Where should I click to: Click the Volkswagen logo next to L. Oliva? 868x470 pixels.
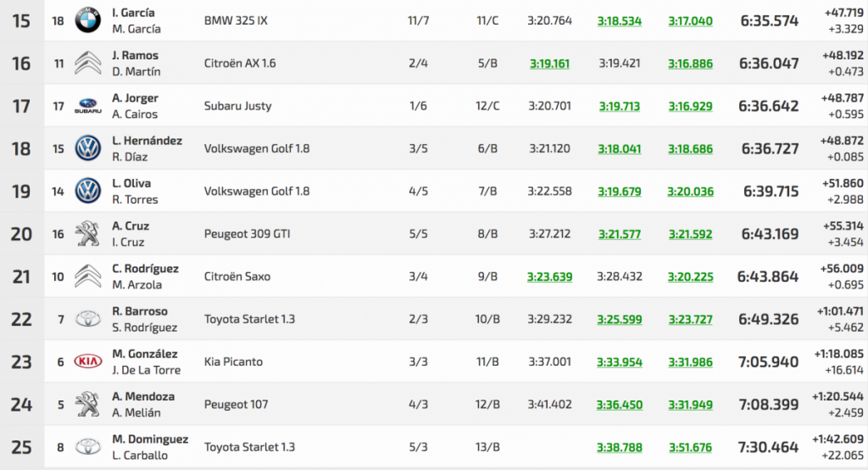pos(87,191)
